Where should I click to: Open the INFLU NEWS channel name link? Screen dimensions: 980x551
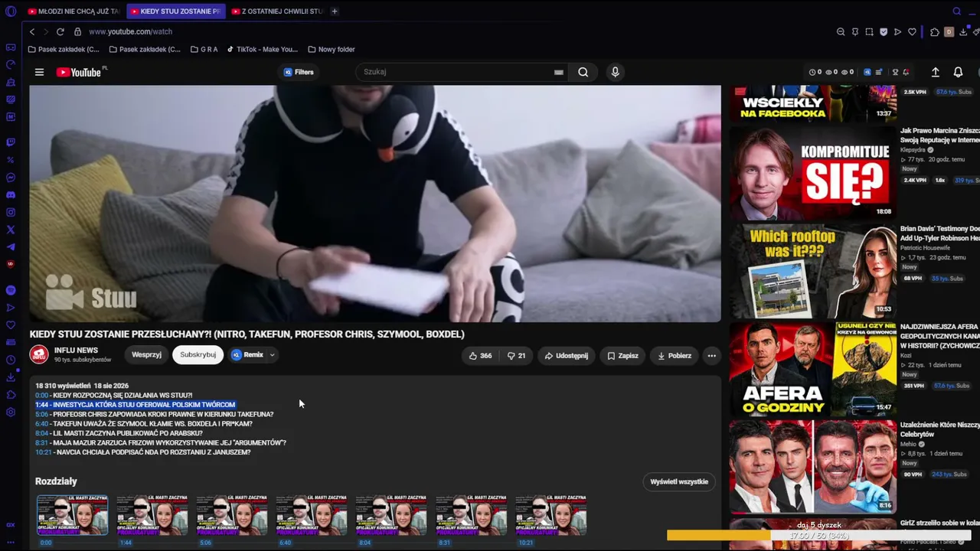76,350
